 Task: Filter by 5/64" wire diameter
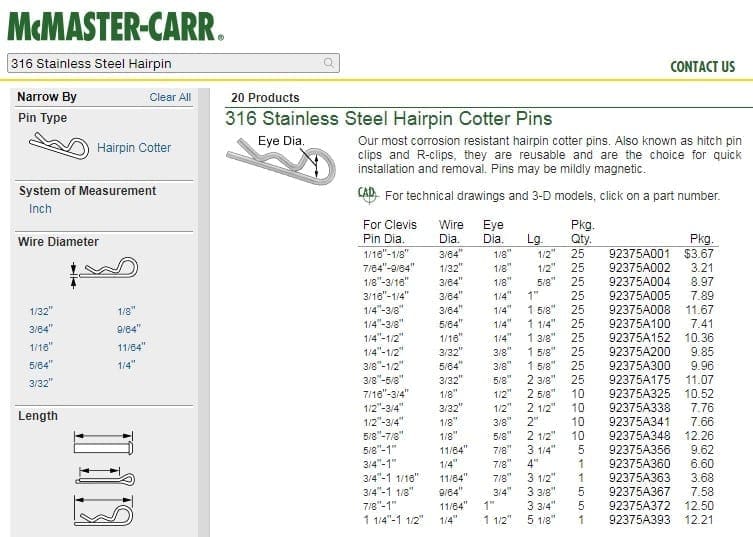click(x=41, y=365)
